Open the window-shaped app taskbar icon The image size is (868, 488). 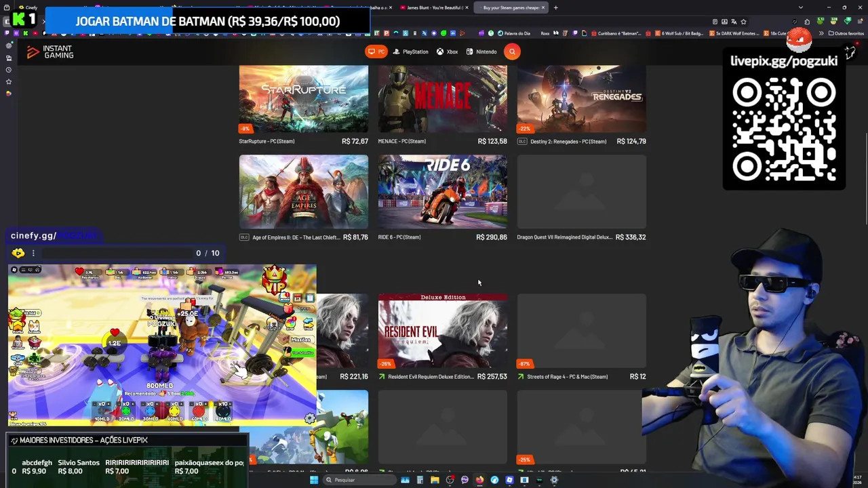524,480
